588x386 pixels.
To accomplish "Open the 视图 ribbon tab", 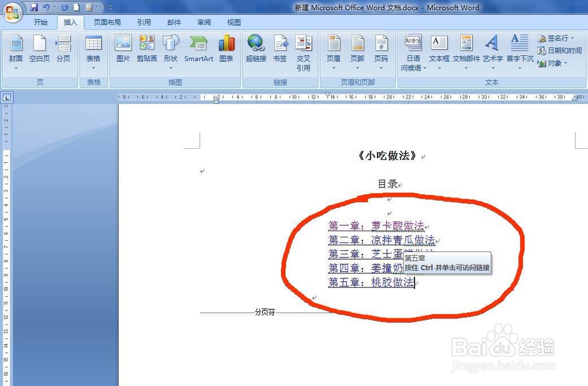I will (233, 22).
